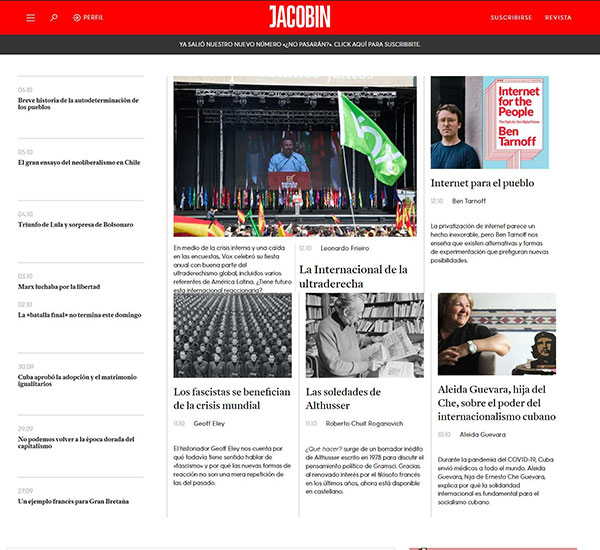The width and height of the screenshot is (600, 550).
Task: Open 'Un ejemplo francés para Gran Bretaña'
Action: click(x=73, y=501)
